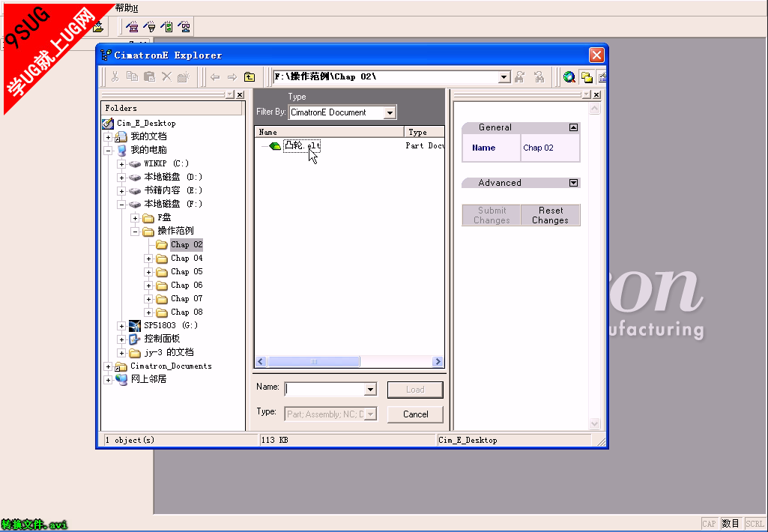Select the F盘 folder in tree

(164, 217)
